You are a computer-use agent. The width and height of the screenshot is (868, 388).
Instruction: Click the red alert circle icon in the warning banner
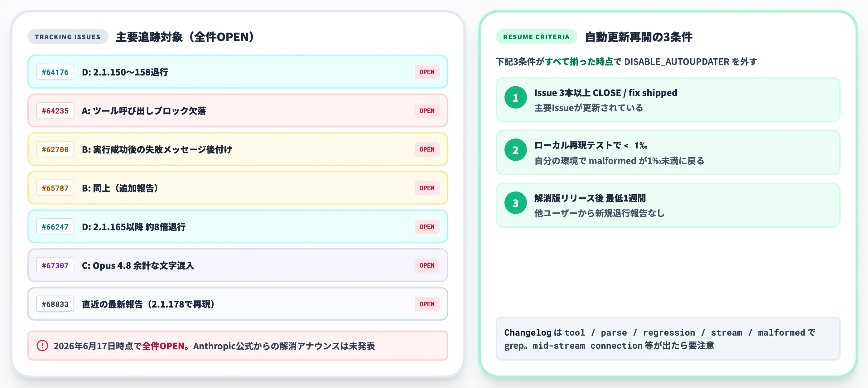click(42, 346)
